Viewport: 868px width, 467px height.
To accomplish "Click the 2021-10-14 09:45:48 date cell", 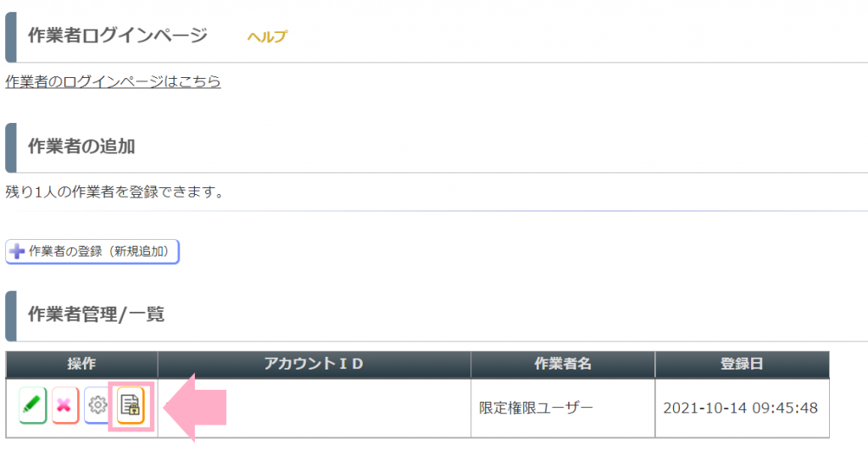I will click(x=742, y=408).
